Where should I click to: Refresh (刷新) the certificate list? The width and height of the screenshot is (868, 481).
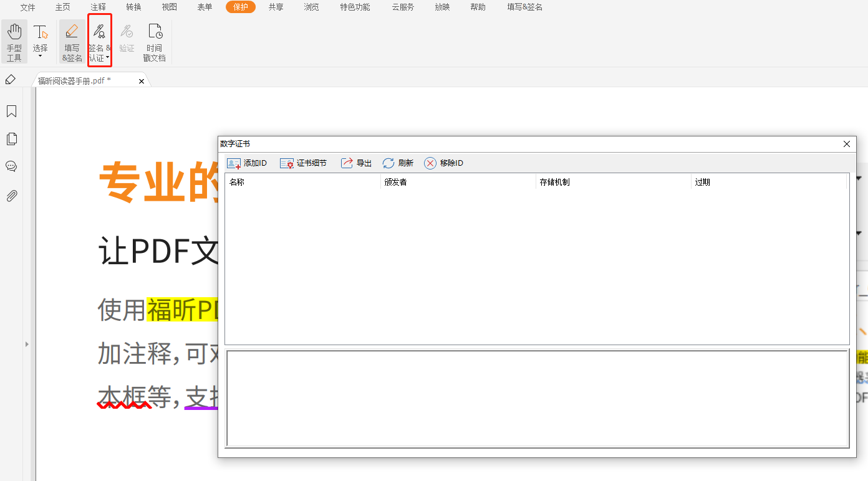(x=398, y=163)
